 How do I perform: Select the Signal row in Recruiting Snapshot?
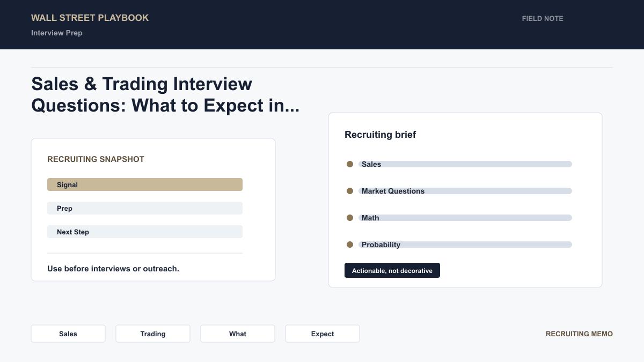click(x=145, y=184)
